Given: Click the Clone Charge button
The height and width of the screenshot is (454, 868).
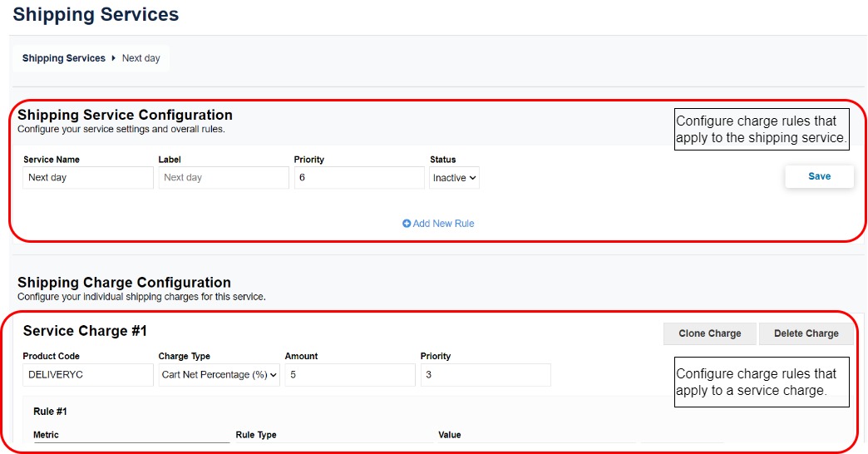Looking at the screenshot, I should coord(709,333).
